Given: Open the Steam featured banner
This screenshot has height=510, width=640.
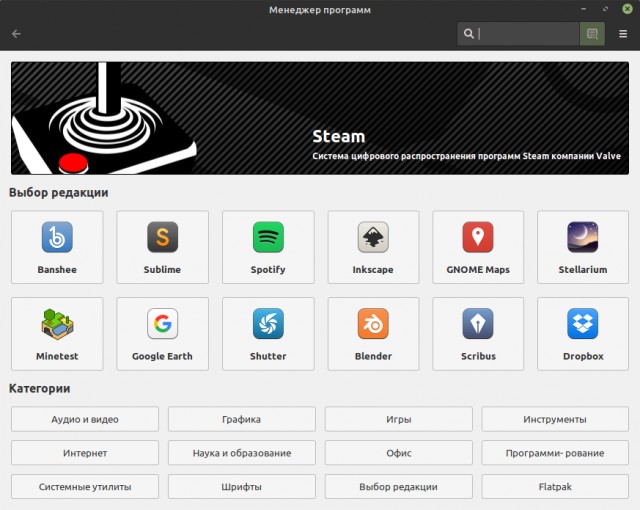Looking at the screenshot, I should (320, 118).
